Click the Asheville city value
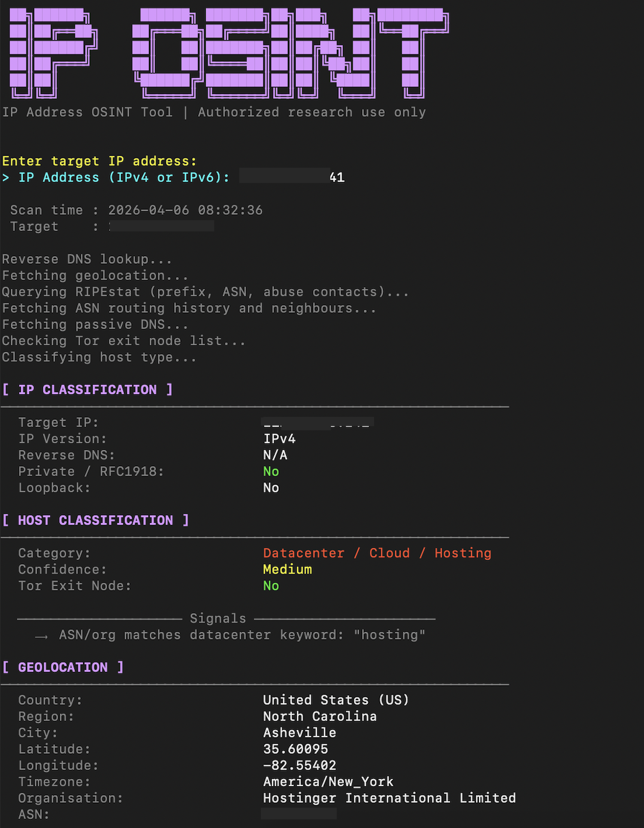644x828 pixels. point(299,733)
